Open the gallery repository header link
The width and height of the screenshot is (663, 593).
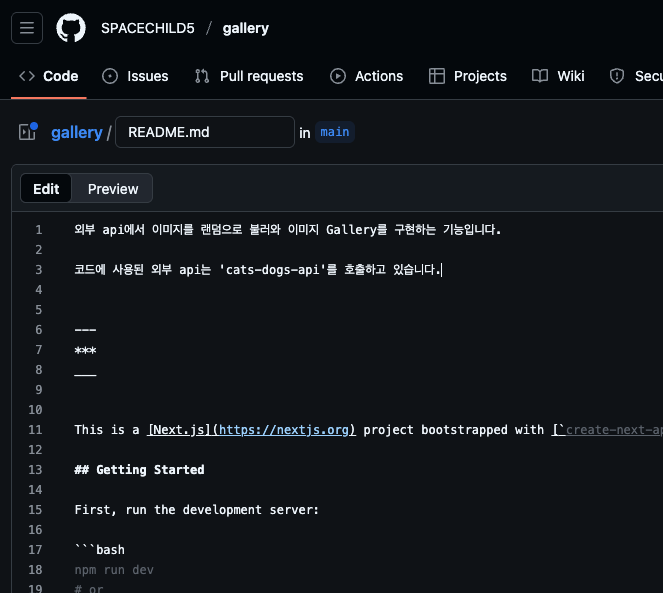pos(246,28)
